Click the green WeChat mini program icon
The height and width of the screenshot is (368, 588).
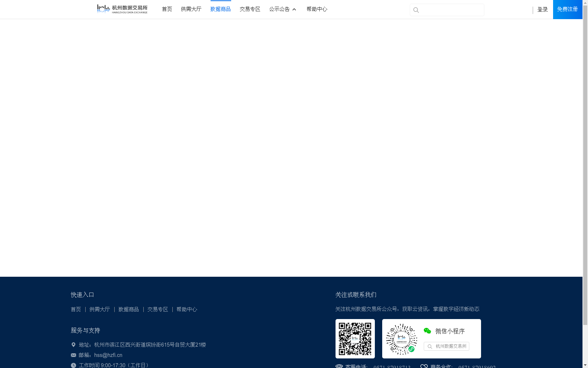427,331
